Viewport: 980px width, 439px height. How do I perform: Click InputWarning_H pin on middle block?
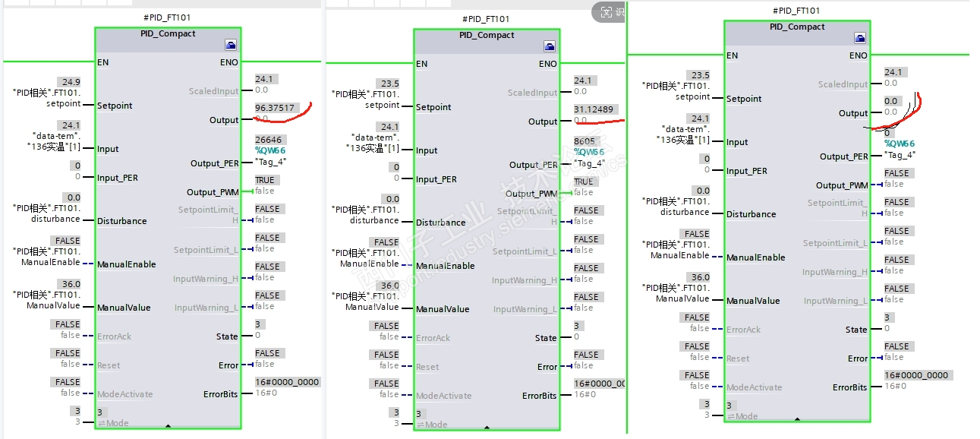tap(525, 280)
